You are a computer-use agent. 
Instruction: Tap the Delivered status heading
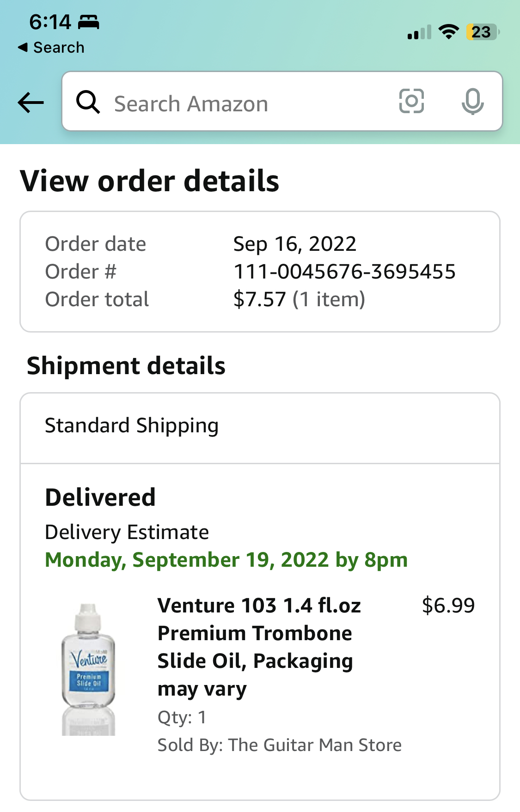(x=100, y=497)
